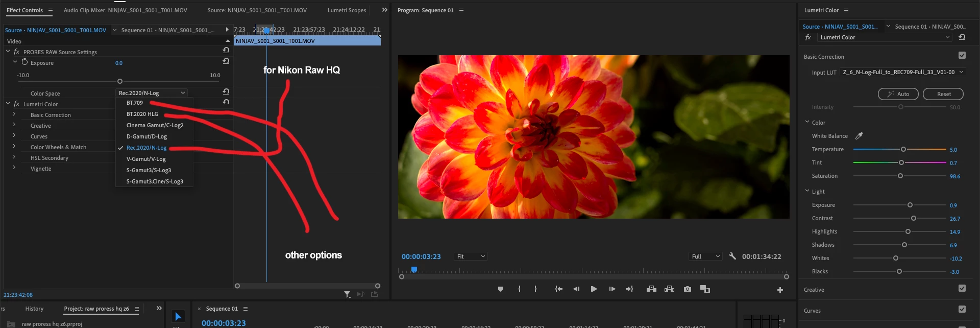The image size is (980, 328).
Task: Open the Color Space dropdown field
Action: (x=152, y=93)
